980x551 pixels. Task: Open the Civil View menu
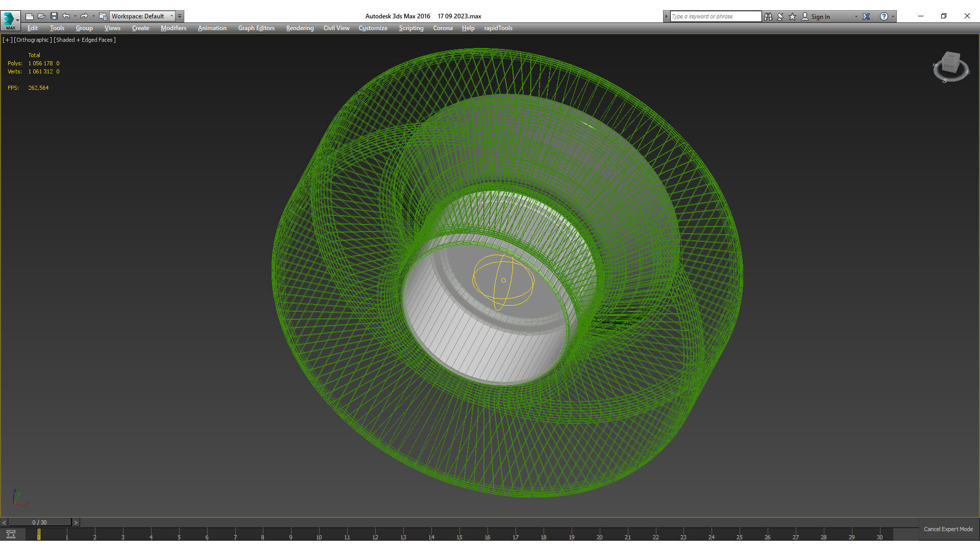(x=336, y=28)
